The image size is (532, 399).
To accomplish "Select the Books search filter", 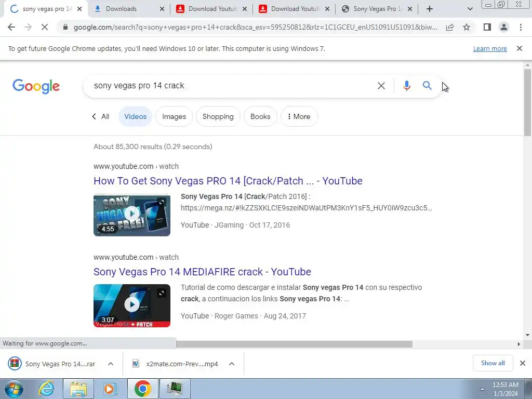I will click(x=261, y=116).
